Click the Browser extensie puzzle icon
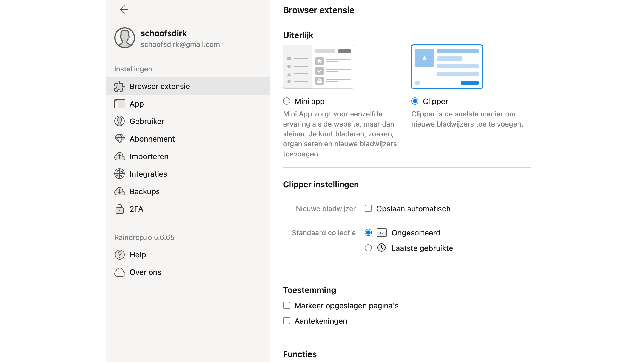The width and height of the screenshot is (644, 362). point(119,86)
